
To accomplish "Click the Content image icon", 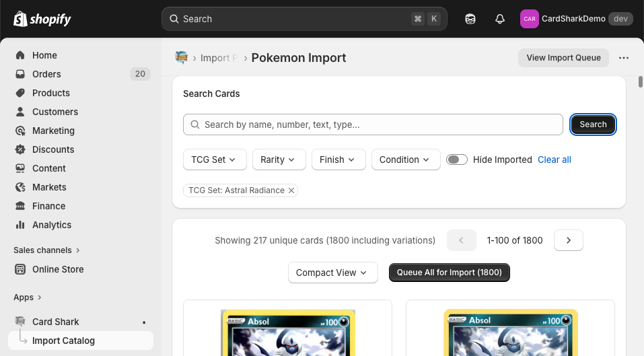I will point(20,169).
